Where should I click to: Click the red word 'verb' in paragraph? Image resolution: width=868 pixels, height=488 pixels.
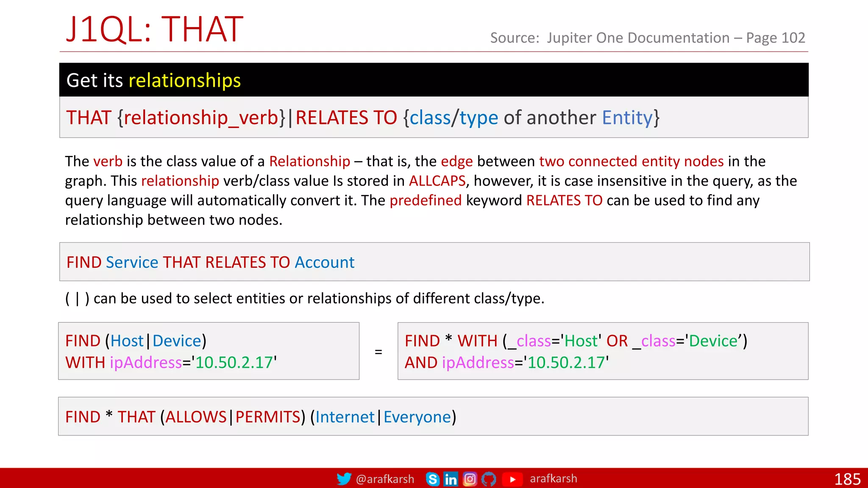108,161
